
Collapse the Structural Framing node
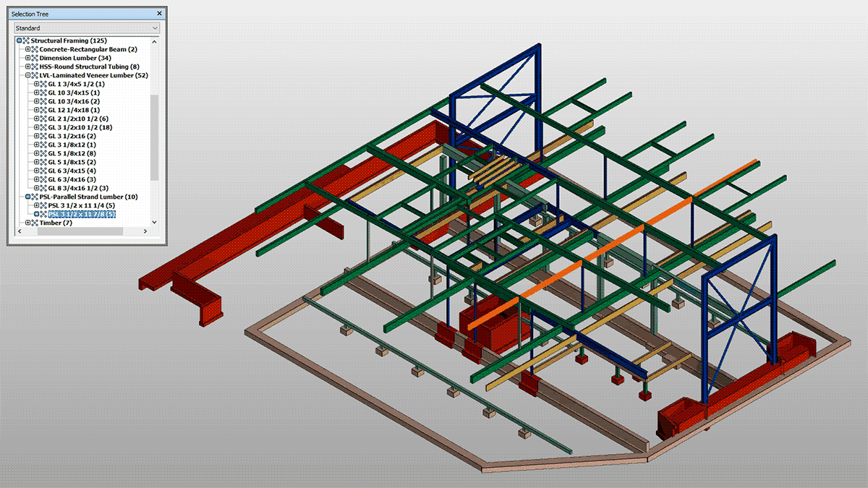[x=20, y=40]
